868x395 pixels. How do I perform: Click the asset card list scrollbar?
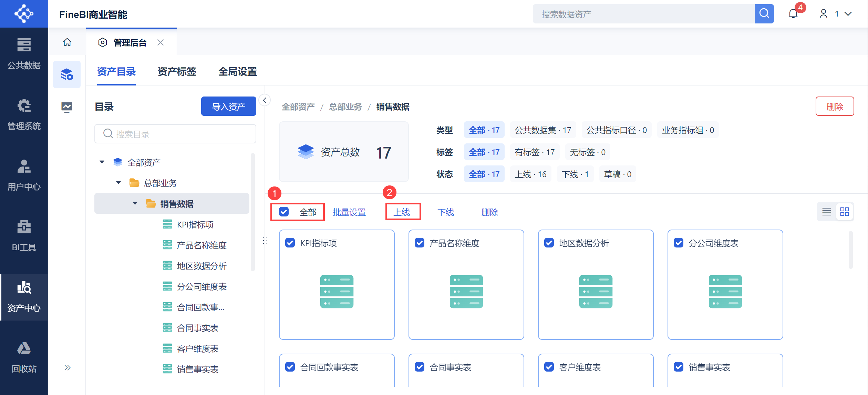[x=850, y=250]
